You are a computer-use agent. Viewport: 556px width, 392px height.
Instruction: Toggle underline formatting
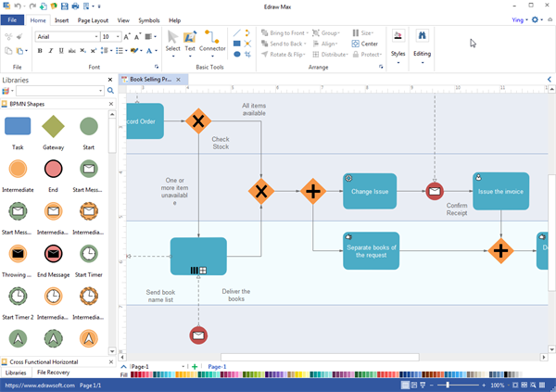click(62, 51)
